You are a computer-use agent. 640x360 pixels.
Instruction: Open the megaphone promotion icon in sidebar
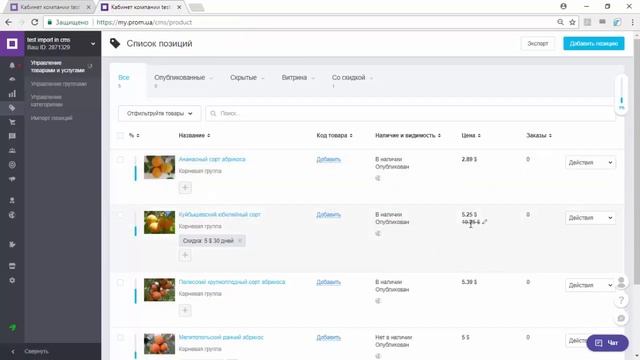click(x=12, y=179)
